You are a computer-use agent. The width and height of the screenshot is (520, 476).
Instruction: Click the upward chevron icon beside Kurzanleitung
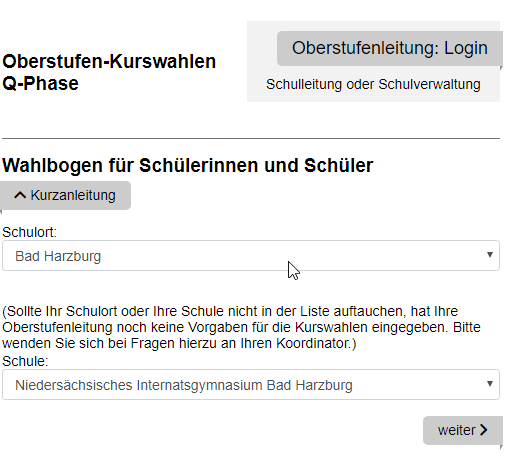point(20,195)
